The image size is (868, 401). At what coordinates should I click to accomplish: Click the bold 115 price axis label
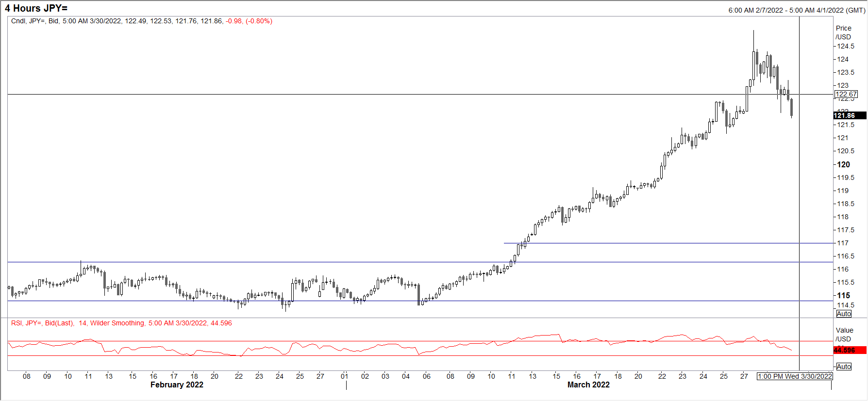click(x=844, y=295)
